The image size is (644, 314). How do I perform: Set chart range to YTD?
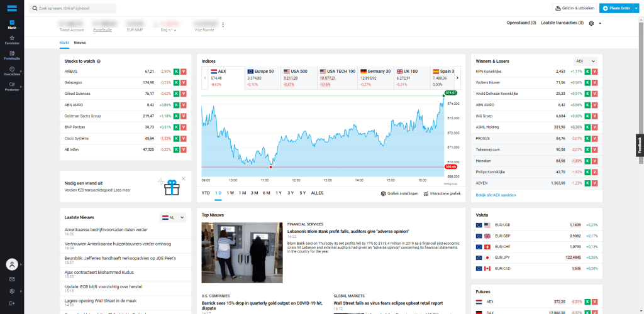coord(206,193)
